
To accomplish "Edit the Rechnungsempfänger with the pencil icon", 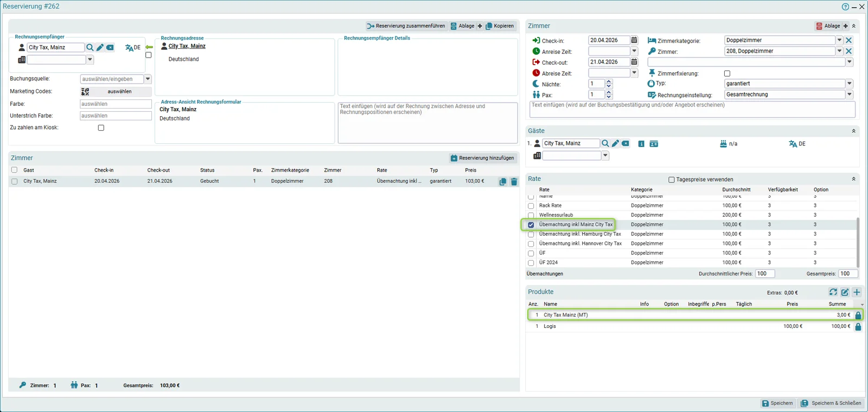I will click(x=100, y=48).
